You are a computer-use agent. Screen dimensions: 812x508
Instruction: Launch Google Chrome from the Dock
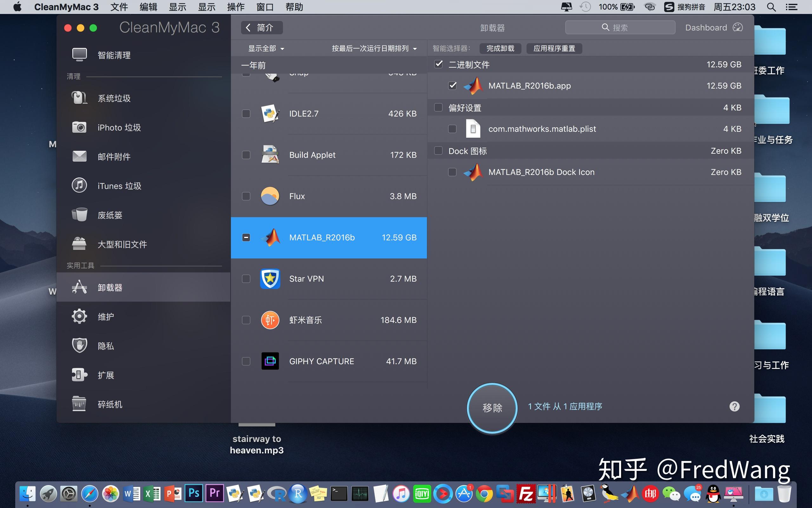484,493
